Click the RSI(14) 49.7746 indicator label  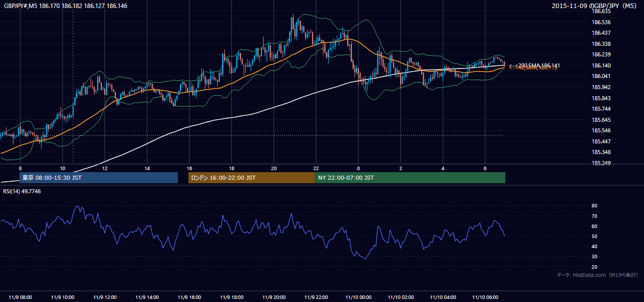pyautogui.click(x=22, y=191)
